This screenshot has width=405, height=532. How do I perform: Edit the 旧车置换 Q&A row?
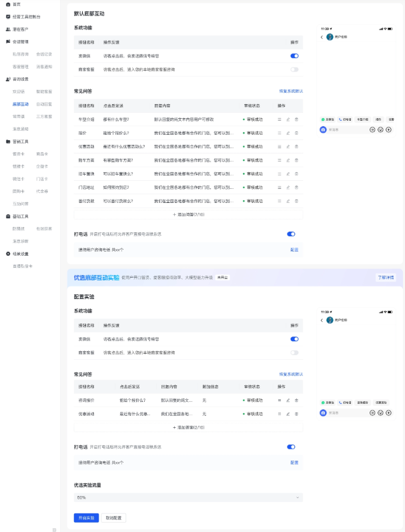coord(288,174)
